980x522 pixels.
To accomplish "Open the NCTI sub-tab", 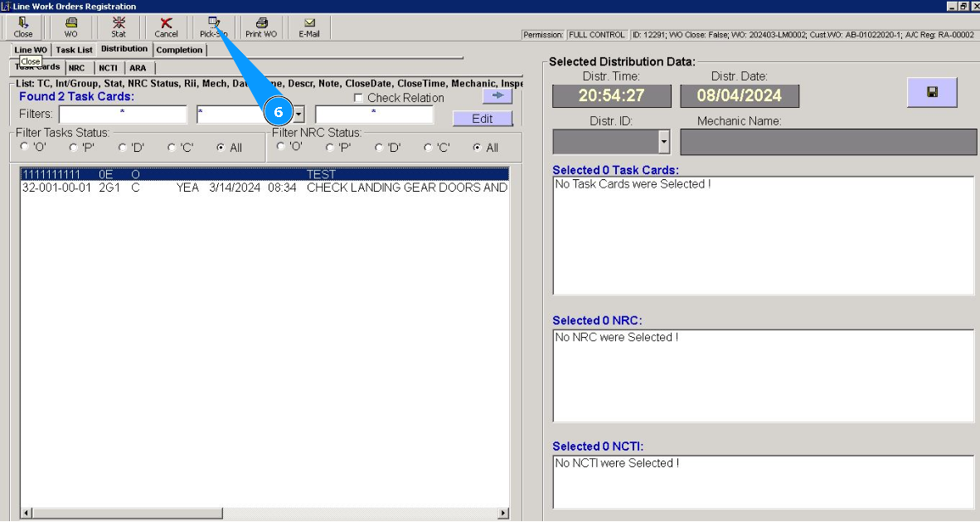I will tap(108, 67).
